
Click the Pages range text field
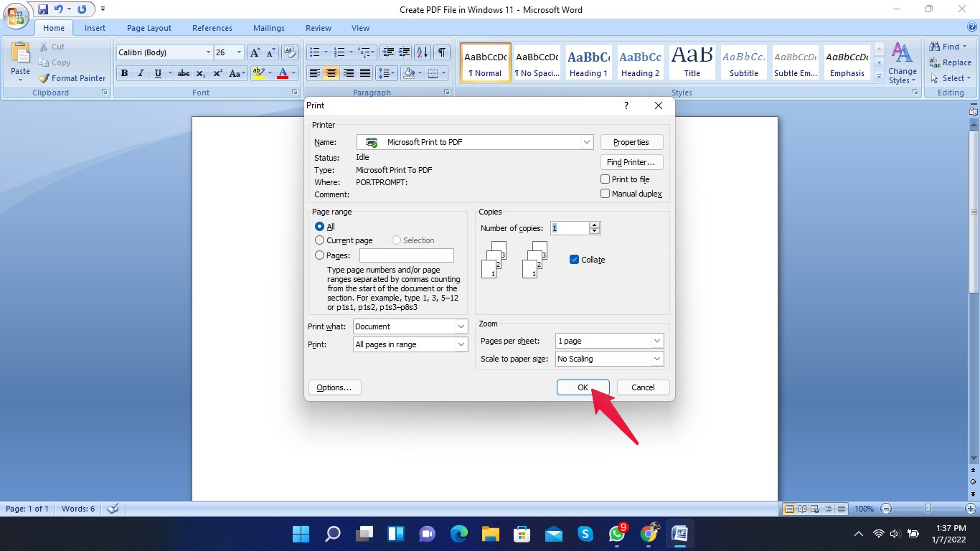[407, 255]
